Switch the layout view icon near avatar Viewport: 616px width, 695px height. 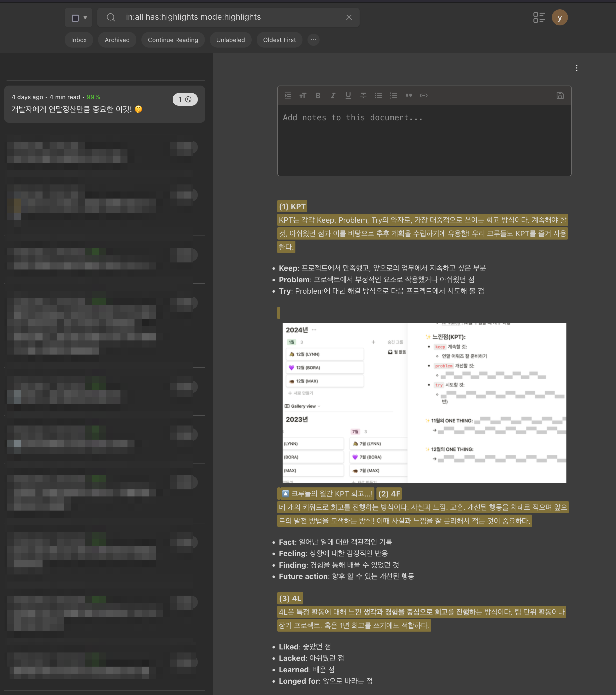[x=539, y=17]
